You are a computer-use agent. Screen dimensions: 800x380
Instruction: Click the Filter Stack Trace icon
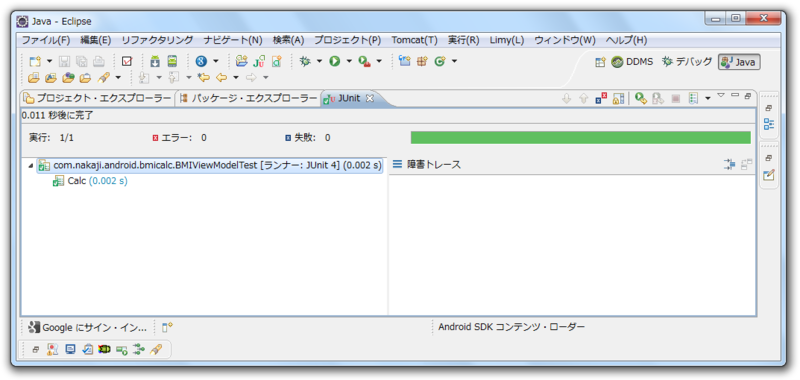tap(730, 165)
